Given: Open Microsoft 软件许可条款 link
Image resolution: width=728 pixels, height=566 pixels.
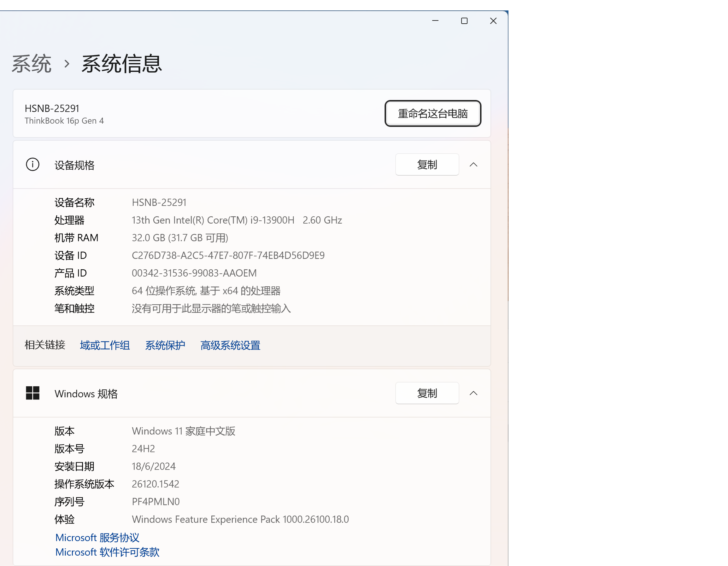Looking at the screenshot, I should pyautogui.click(x=107, y=552).
